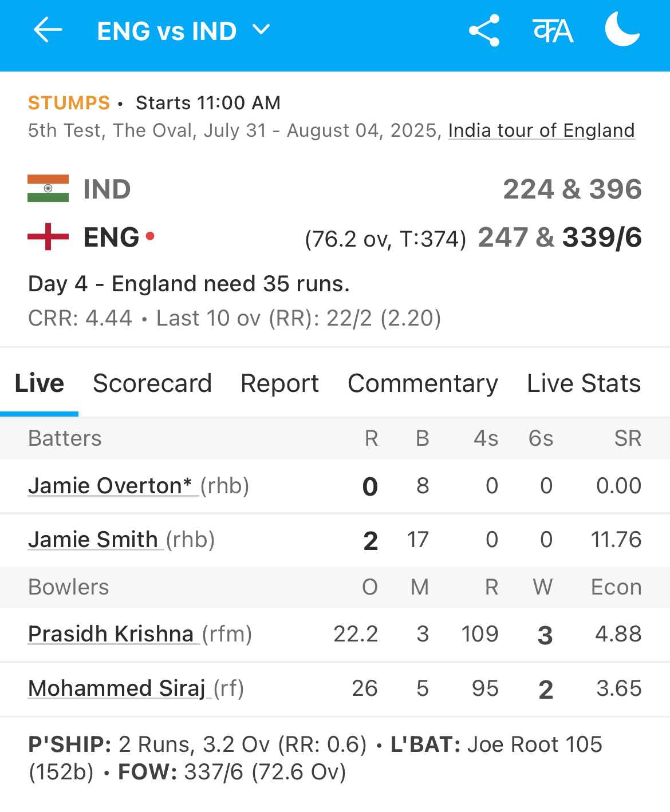The image size is (670, 812).
Task: Tap the England flag icon
Action: [x=48, y=236]
